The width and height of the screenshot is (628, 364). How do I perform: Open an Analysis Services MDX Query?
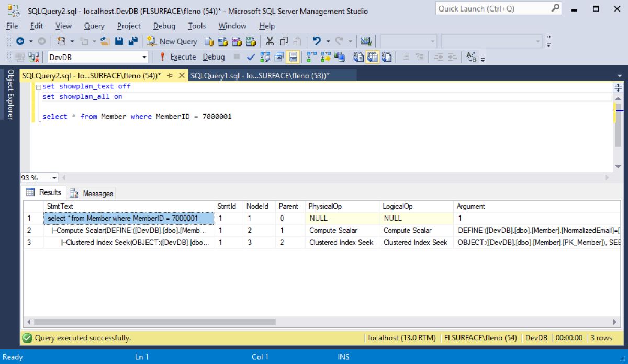tap(223, 41)
